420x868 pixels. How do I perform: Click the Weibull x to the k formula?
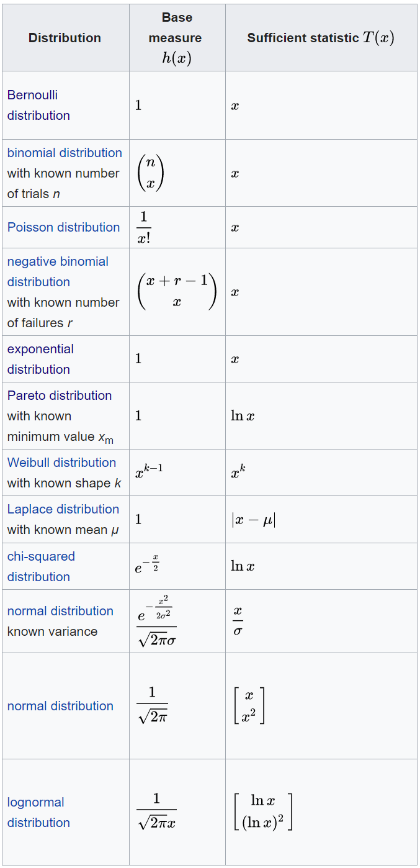pyautogui.click(x=238, y=472)
